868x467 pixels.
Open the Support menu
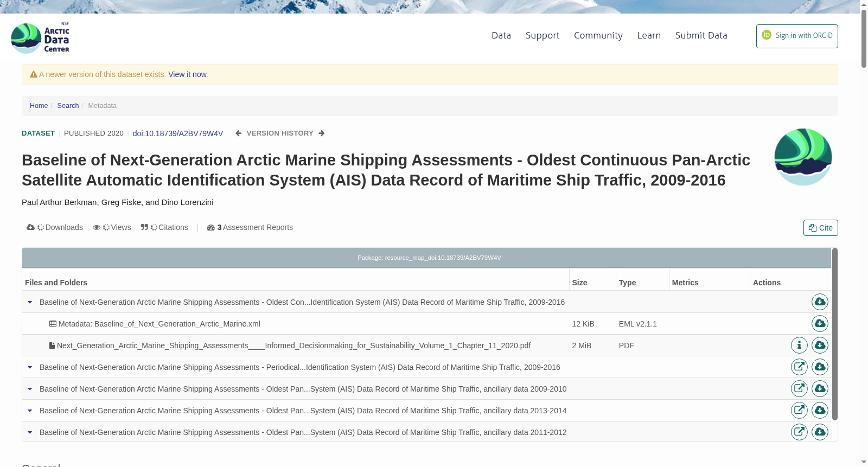pos(542,35)
